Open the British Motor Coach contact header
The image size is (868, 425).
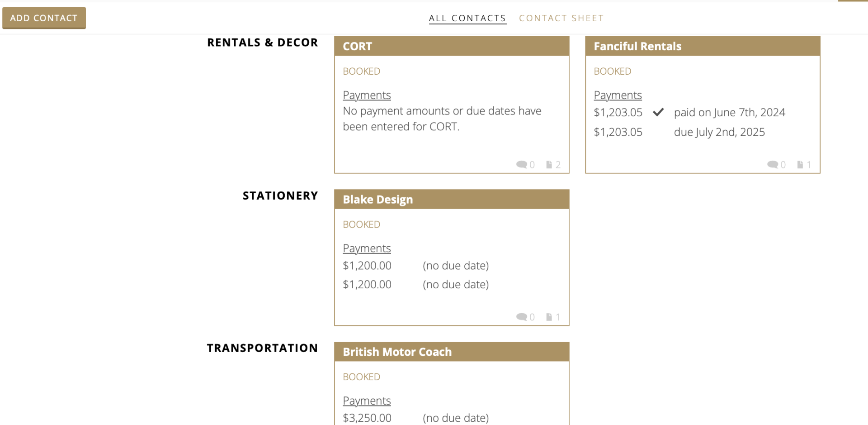coord(397,352)
